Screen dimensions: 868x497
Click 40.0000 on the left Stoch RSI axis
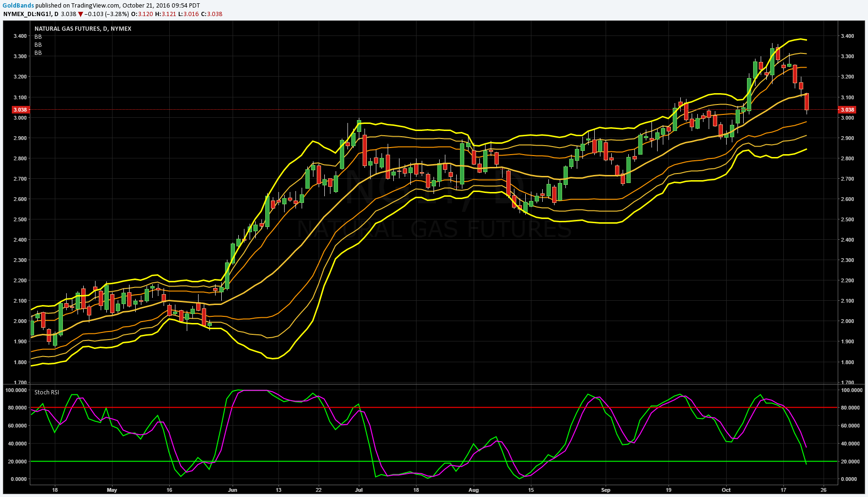click(x=17, y=444)
